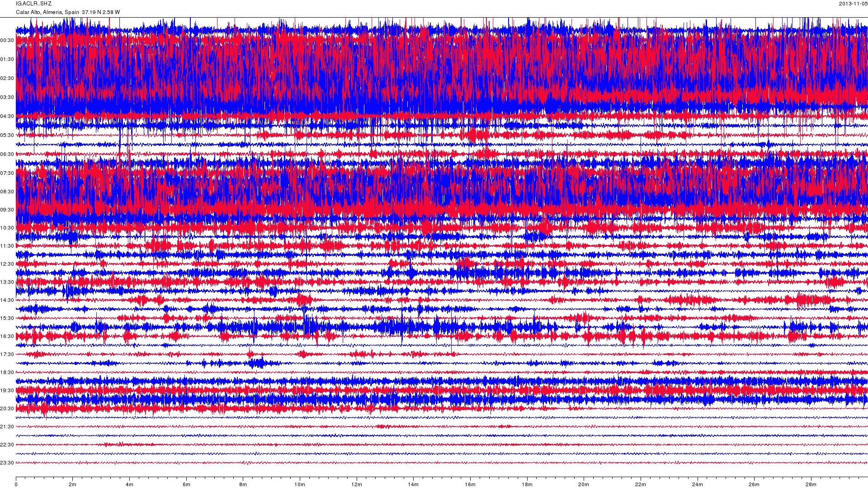Click the 08:30 time label

coord(7,192)
